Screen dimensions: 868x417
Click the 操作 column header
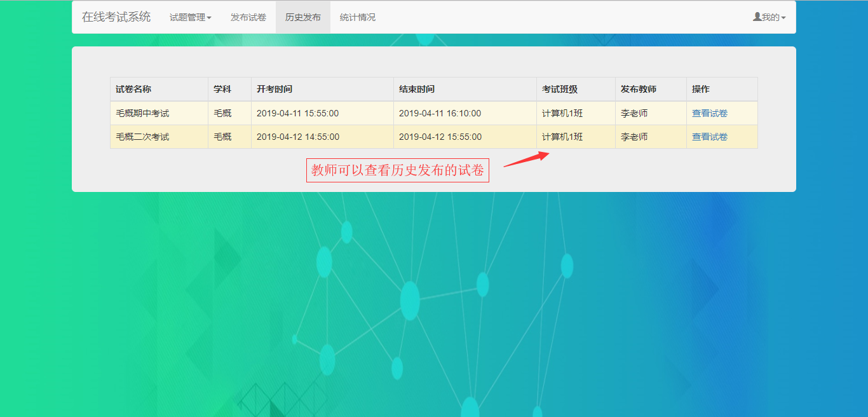click(x=722, y=89)
